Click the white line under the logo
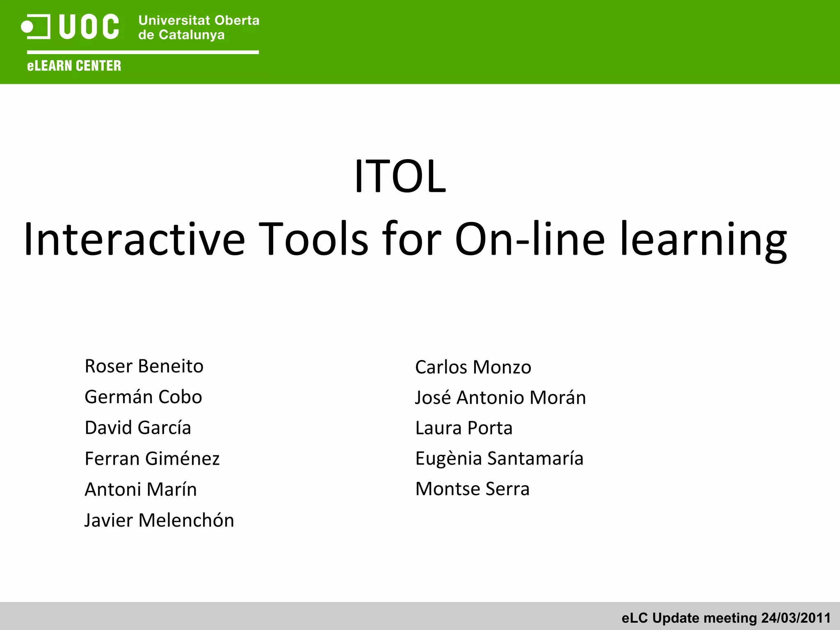 [143, 52]
